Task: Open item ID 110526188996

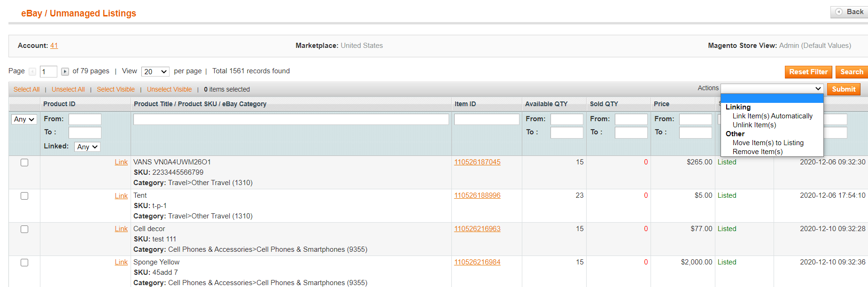Action: [x=477, y=195]
